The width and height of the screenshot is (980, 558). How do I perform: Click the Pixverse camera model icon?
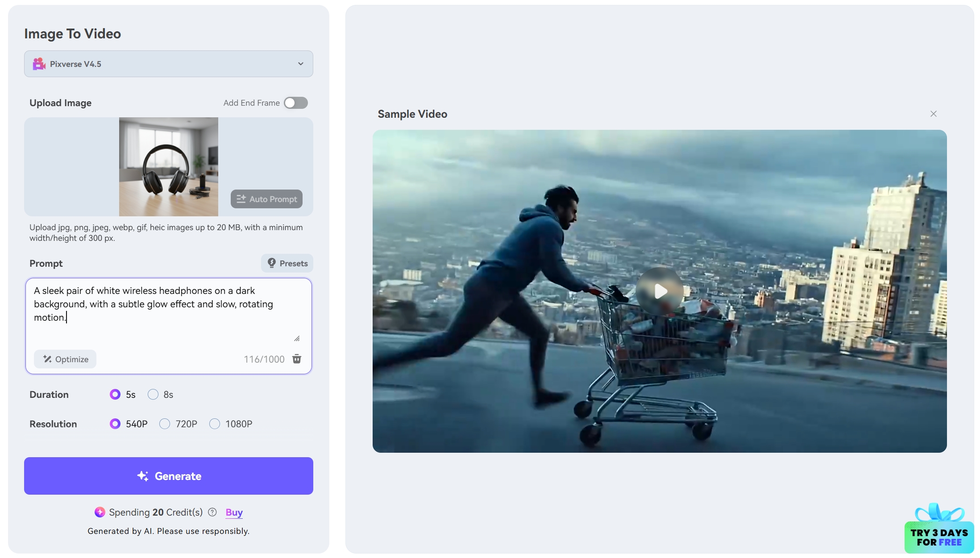(39, 64)
